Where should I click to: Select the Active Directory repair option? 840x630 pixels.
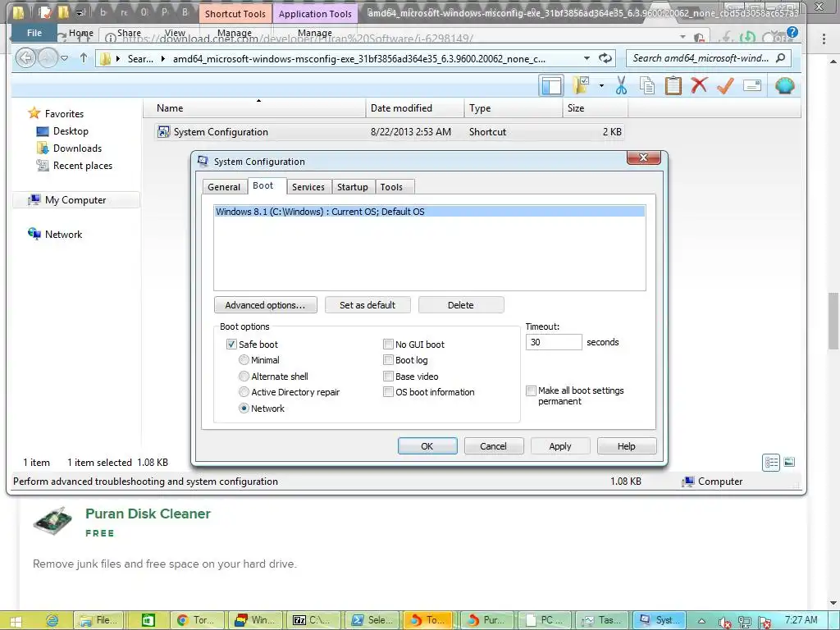tap(244, 392)
